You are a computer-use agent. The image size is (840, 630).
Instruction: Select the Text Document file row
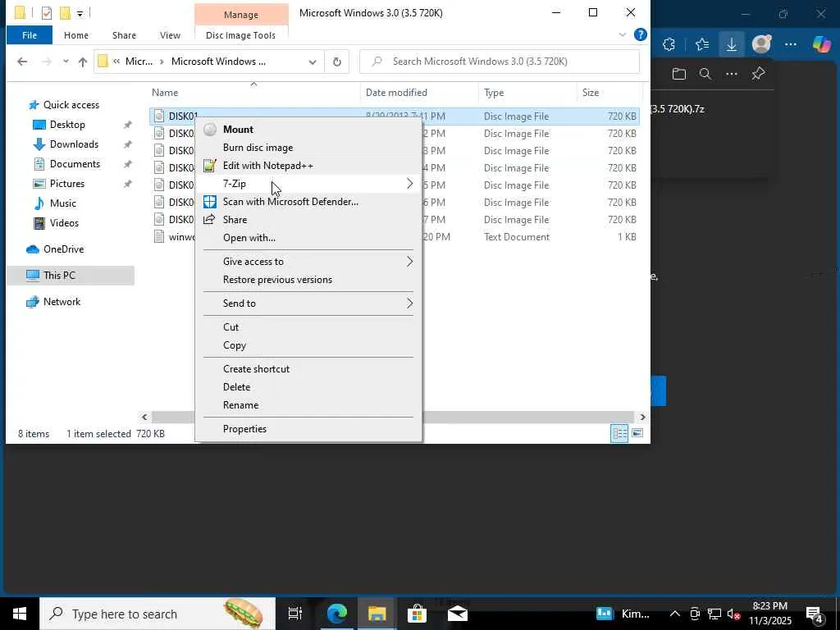tap(395, 237)
